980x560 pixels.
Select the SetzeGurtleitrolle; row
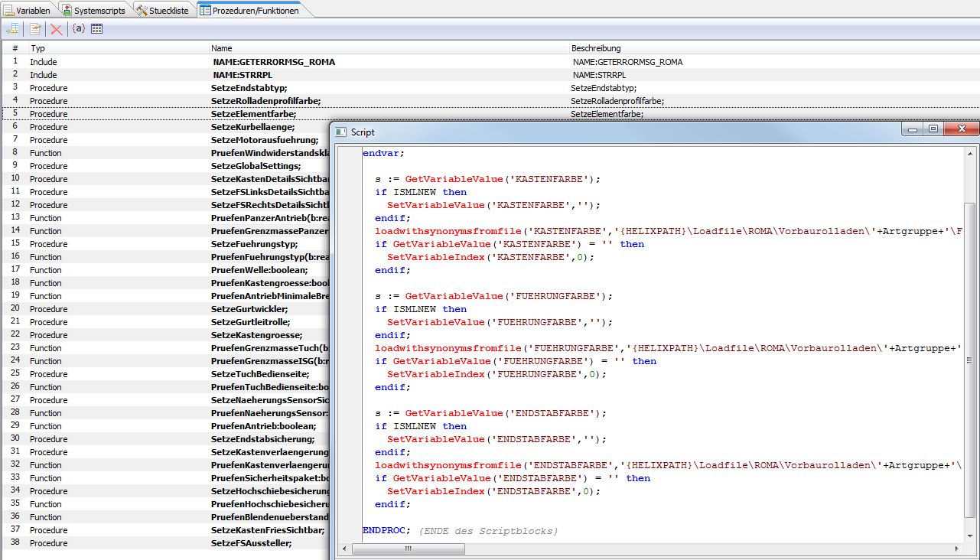[x=250, y=322]
